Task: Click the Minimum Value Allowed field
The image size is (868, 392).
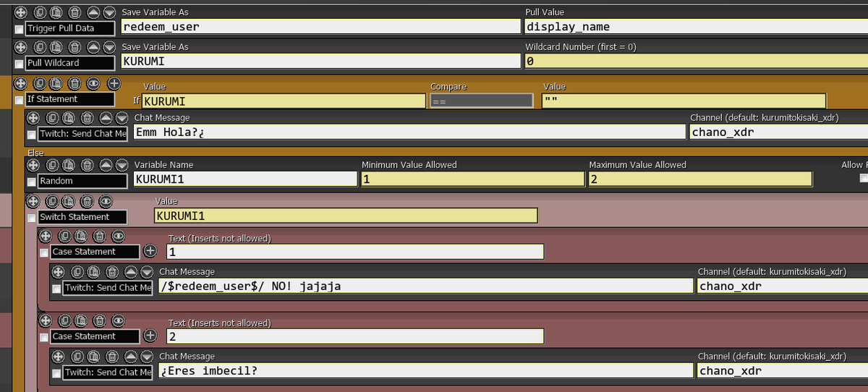Action: click(472, 179)
